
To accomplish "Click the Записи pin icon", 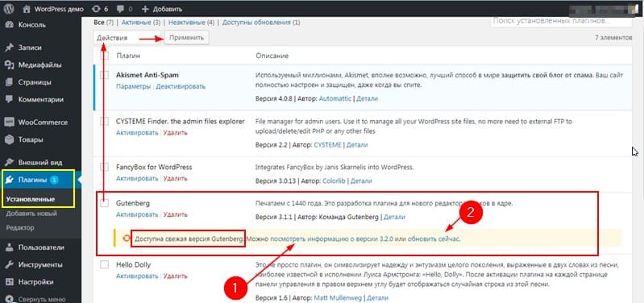I will [x=9, y=48].
